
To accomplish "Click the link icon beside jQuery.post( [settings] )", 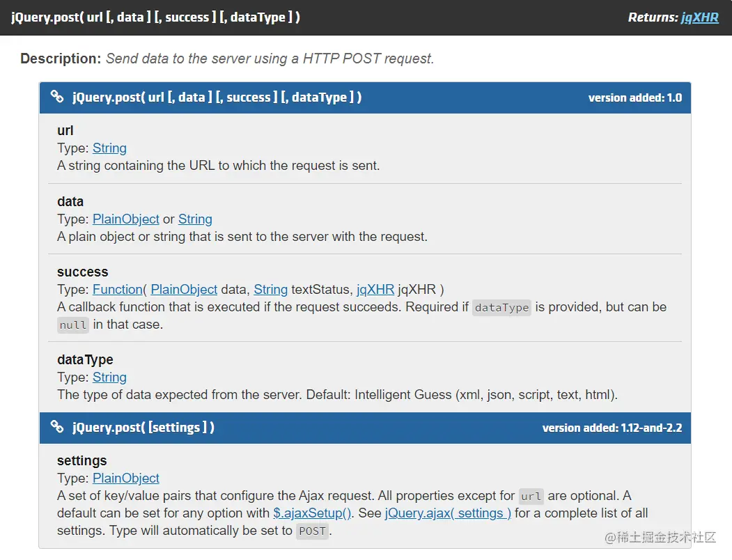I will pos(57,427).
